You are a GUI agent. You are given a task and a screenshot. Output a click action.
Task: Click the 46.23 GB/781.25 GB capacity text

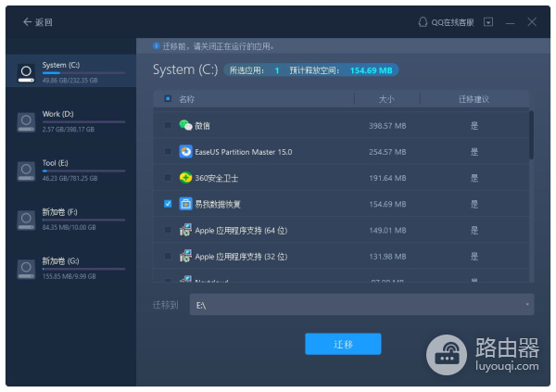[x=69, y=179]
